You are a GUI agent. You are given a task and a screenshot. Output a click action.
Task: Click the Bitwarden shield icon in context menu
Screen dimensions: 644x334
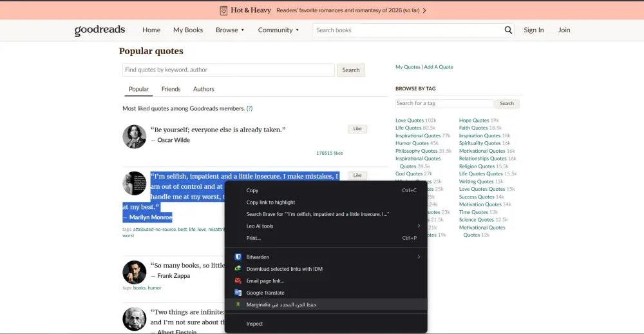[238, 257]
